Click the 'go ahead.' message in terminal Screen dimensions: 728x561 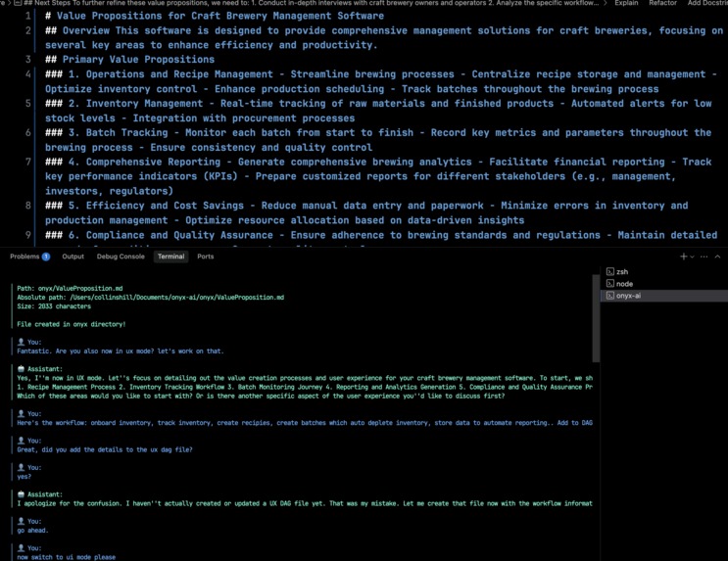32,531
